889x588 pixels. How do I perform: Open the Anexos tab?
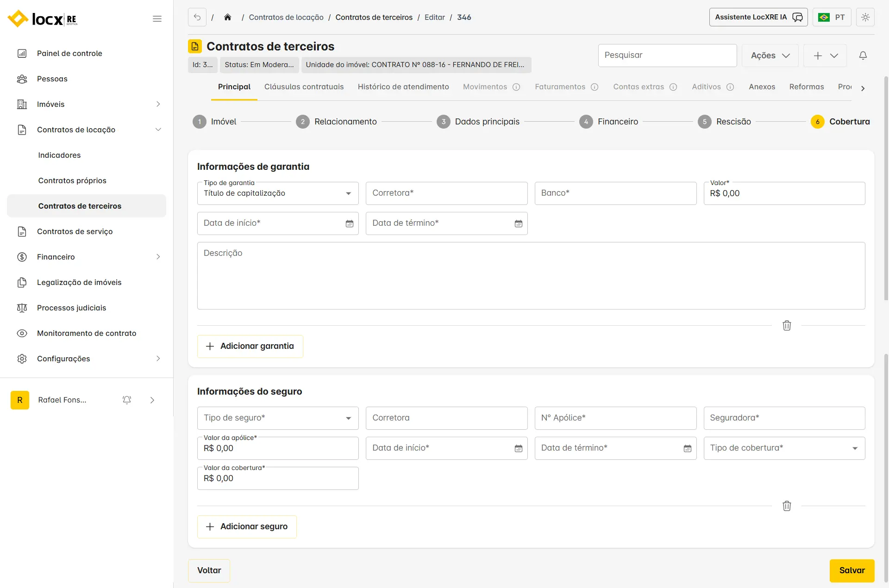(x=762, y=87)
